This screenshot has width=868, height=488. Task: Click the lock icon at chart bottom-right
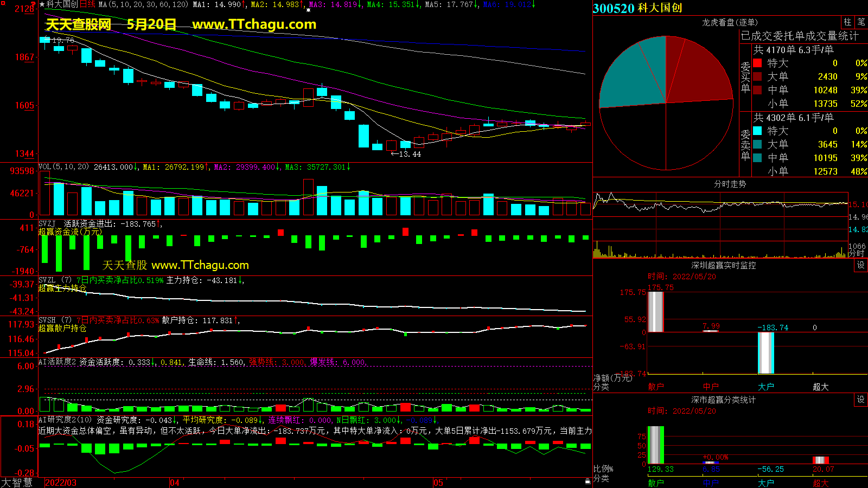pyautogui.click(x=588, y=481)
